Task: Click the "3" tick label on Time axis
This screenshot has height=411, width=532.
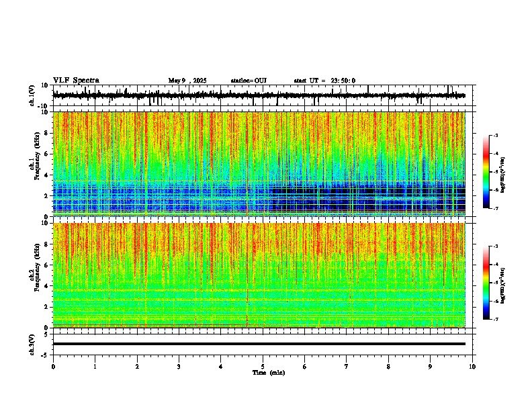Action: click(179, 367)
